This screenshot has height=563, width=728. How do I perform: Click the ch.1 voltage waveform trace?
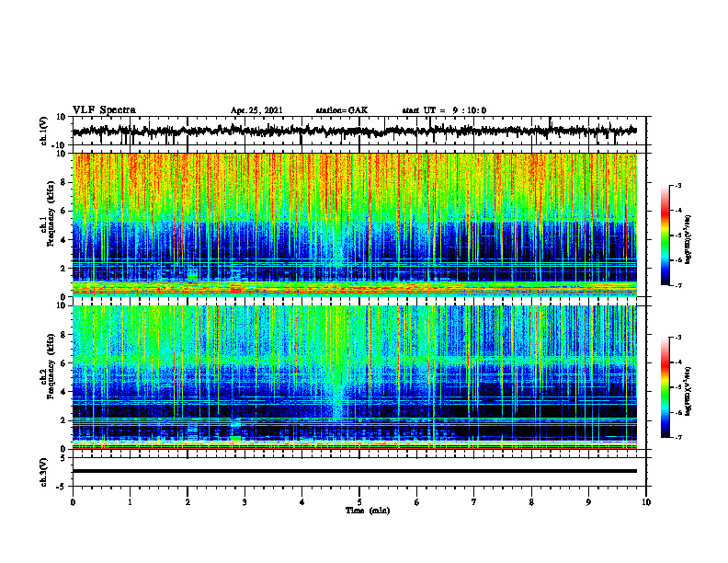coord(354,131)
